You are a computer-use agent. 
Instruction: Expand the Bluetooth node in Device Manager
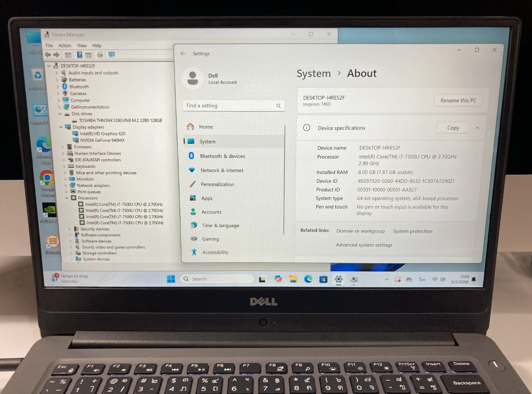coord(58,87)
